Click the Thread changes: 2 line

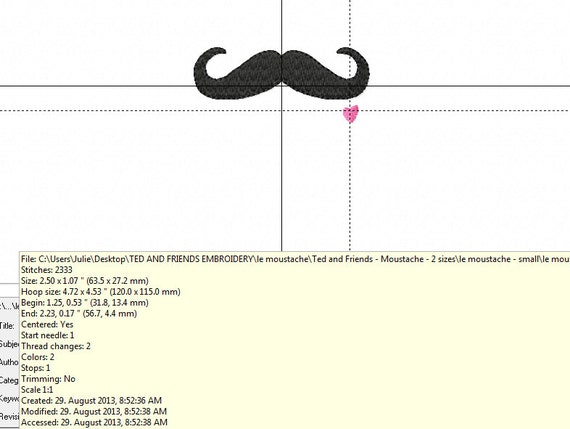[56, 346]
